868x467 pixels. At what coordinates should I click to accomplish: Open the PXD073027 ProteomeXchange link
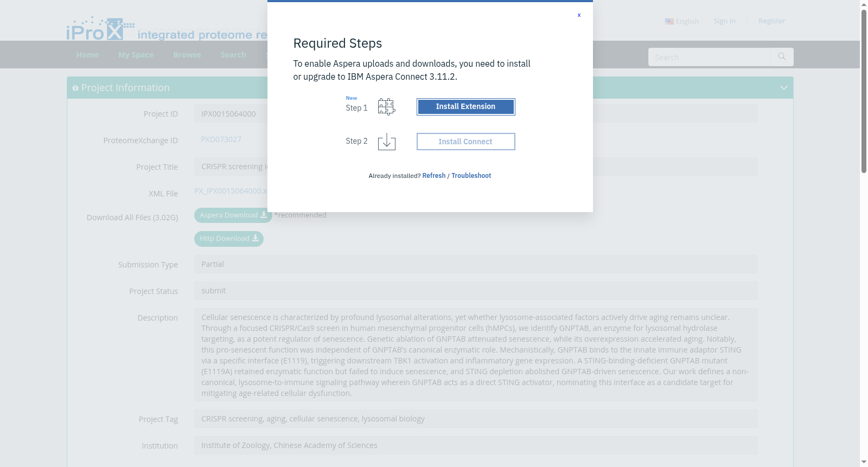click(221, 139)
